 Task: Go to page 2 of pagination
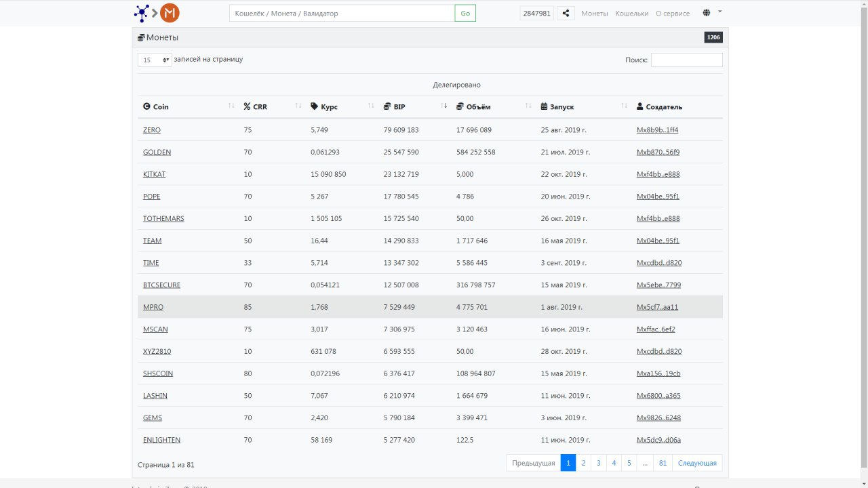tap(583, 463)
